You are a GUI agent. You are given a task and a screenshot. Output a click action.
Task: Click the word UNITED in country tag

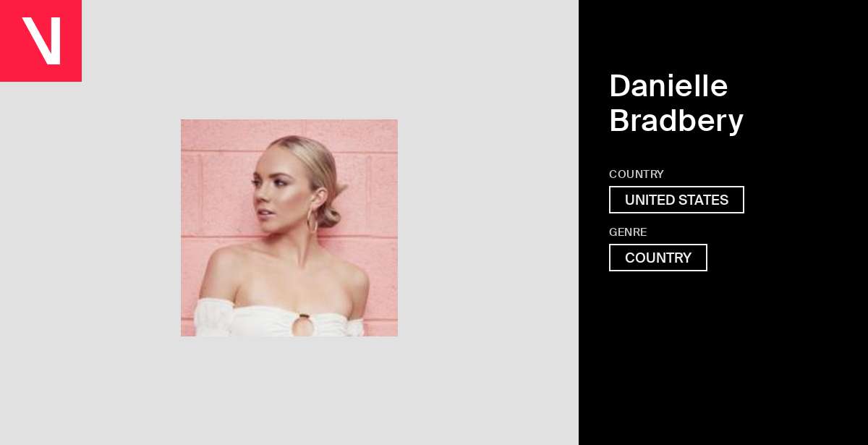pos(649,200)
